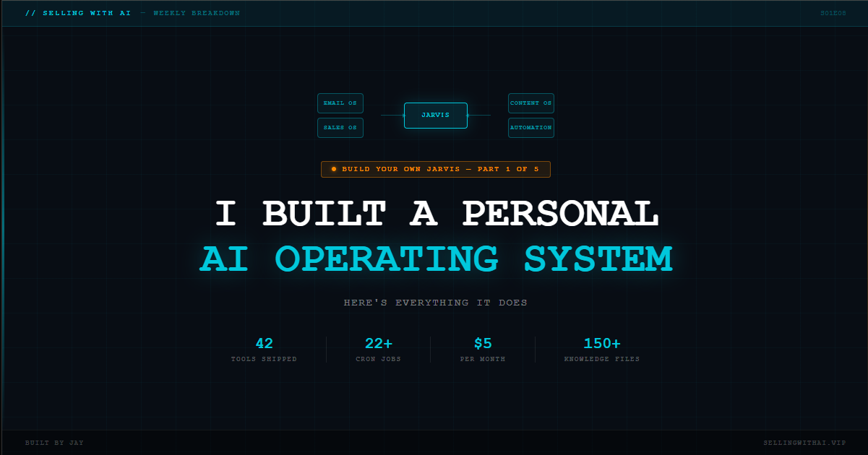Switch to the WEEKLY BREAKDOWN section

click(x=196, y=12)
